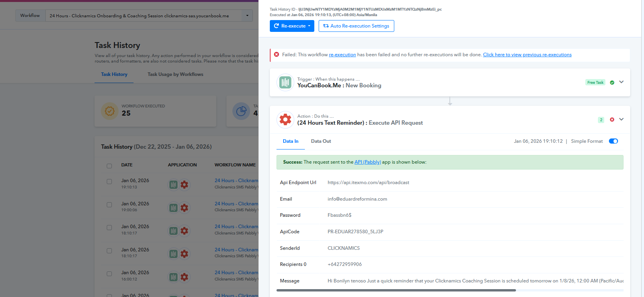This screenshot has width=644, height=297.
Task: Click the green check on the trigger step
Action: pyautogui.click(x=612, y=83)
